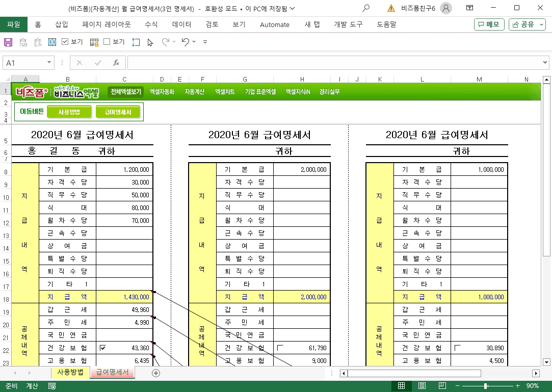Open the Undo history dropdown arrow

tap(194, 42)
